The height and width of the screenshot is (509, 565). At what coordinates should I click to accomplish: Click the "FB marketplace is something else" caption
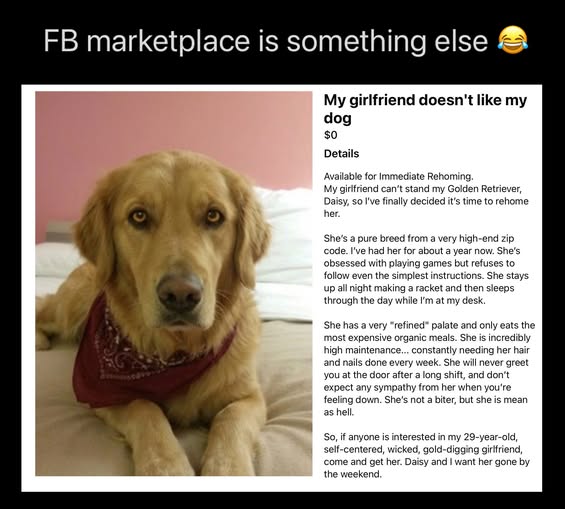pyautogui.click(x=266, y=41)
